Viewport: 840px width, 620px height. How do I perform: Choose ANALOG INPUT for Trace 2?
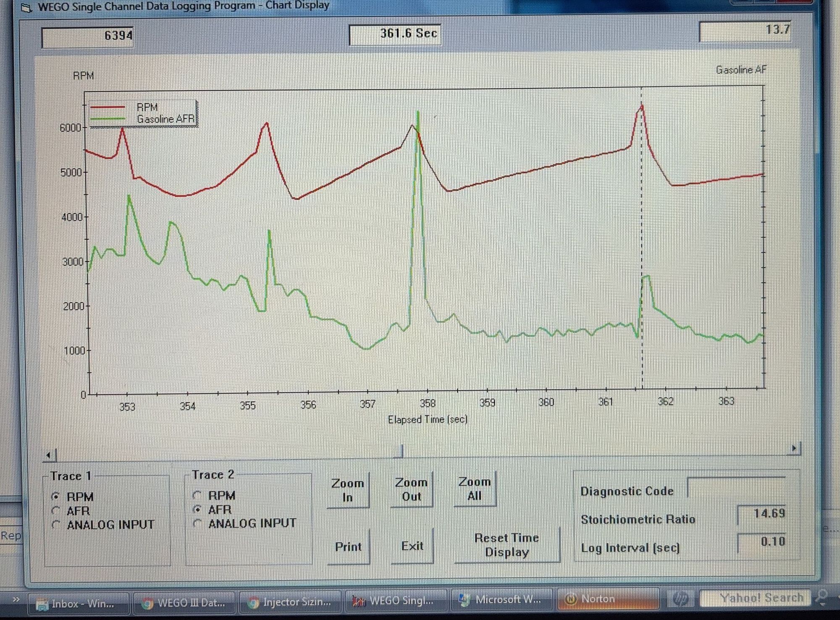click(197, 523)
